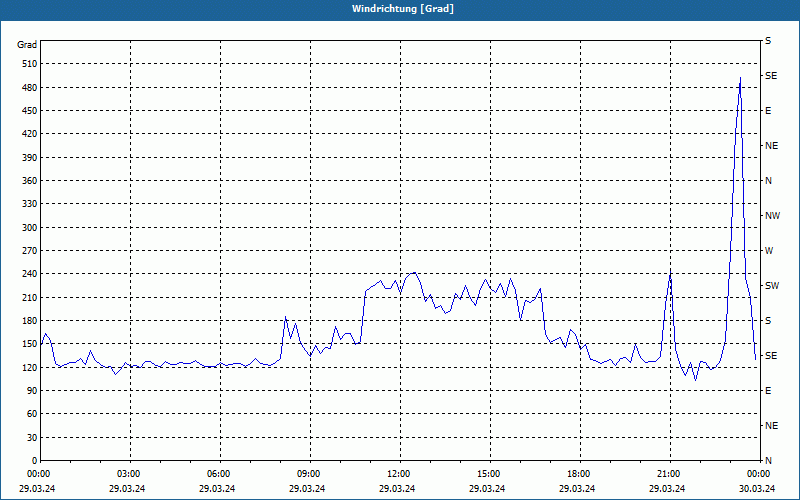800x500 pixels.
Task: Click the NE compass label between 30 and 60
Action: coord(772,426)
